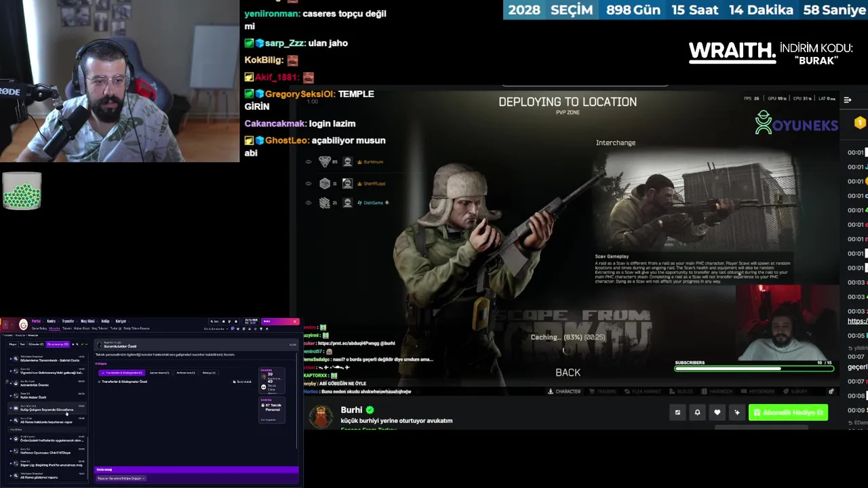This screenshot has height=488, width=868.
Task: Open the Burhi channel name link
Action: tap(351, 410)
